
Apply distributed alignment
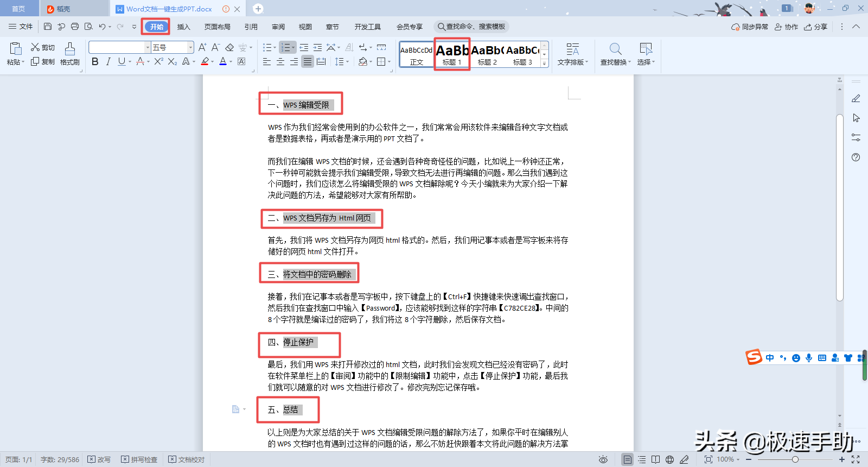pyautogui.click(x=321, y=61)
